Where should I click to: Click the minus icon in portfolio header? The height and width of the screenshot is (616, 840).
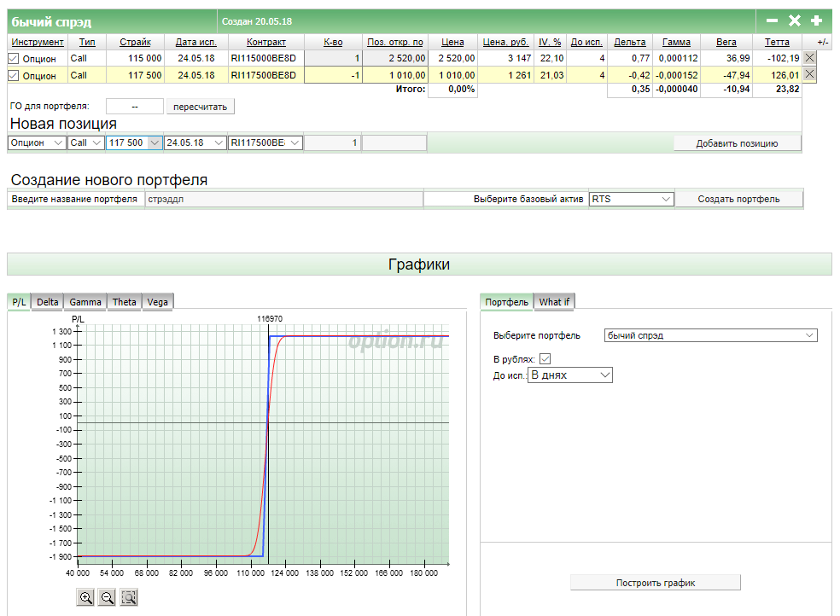click(772, 21)
